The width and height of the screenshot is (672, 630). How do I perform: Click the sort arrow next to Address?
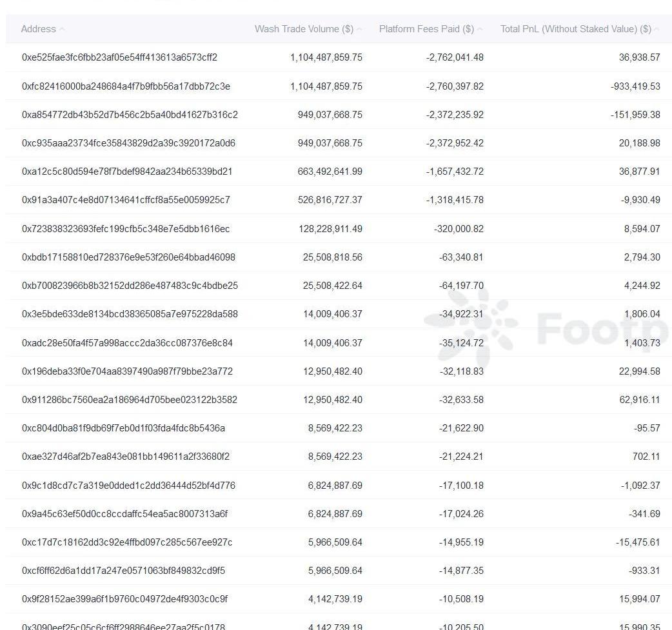pyautogui.click(x=62, y=29)
